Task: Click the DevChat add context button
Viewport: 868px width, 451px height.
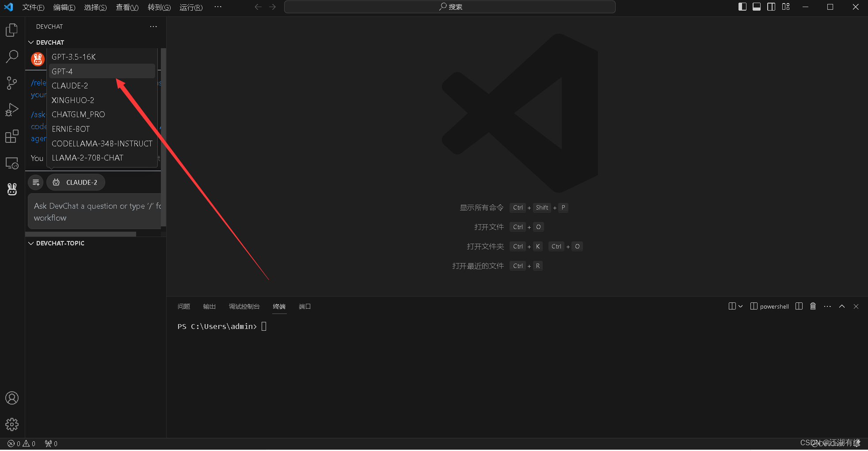Action: 36,182
